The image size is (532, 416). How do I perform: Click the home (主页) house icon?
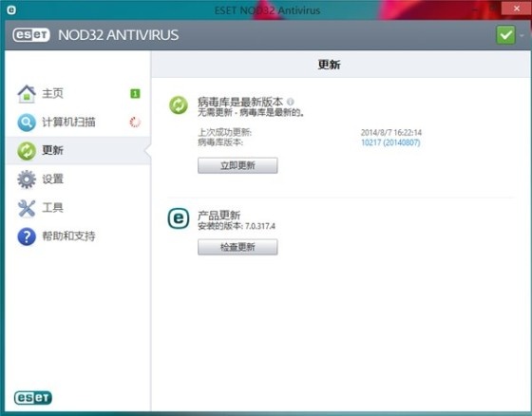27,94
